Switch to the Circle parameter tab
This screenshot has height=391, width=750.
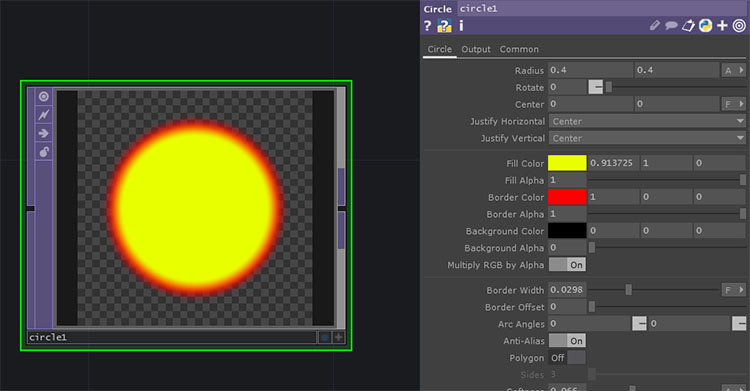click(440, 49)
